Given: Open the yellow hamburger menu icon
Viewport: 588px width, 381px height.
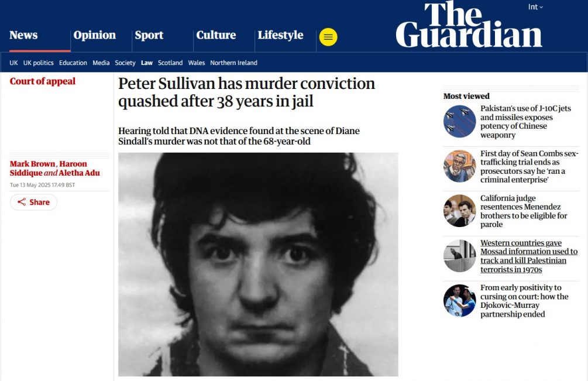Looking at the screenshot, I should [328, 37].
